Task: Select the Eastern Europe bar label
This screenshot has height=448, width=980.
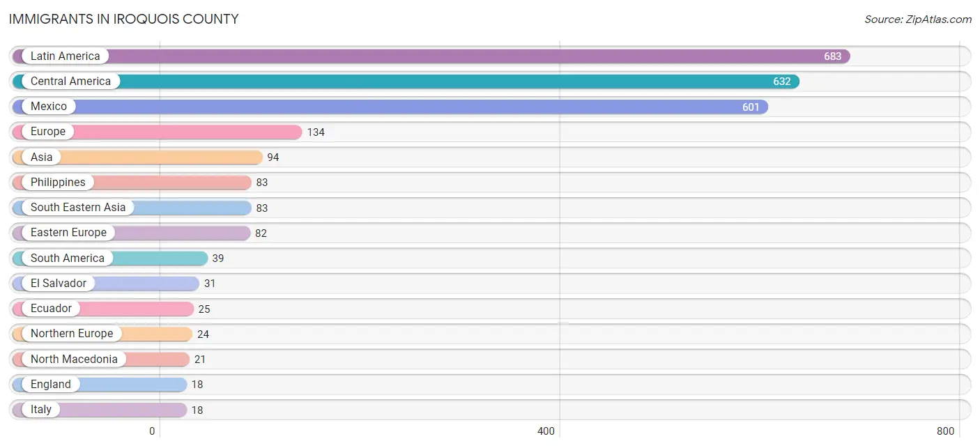Action: click(68, 232)
